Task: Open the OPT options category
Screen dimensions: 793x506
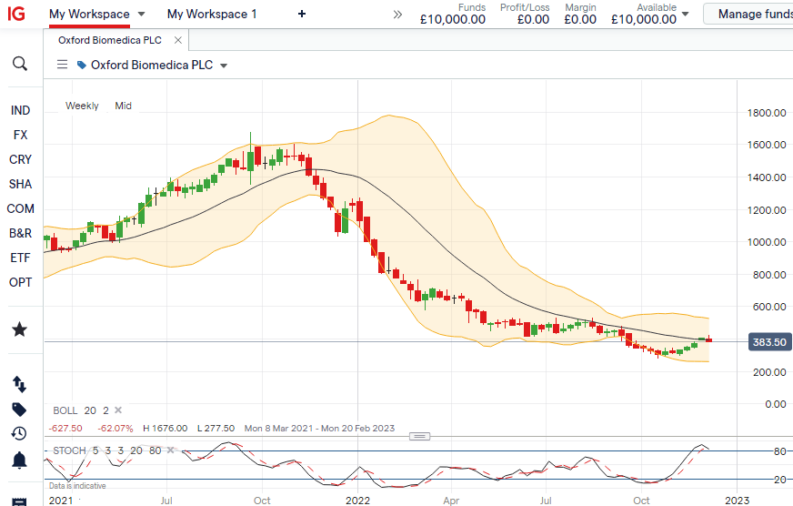Action: pos(20,283)
